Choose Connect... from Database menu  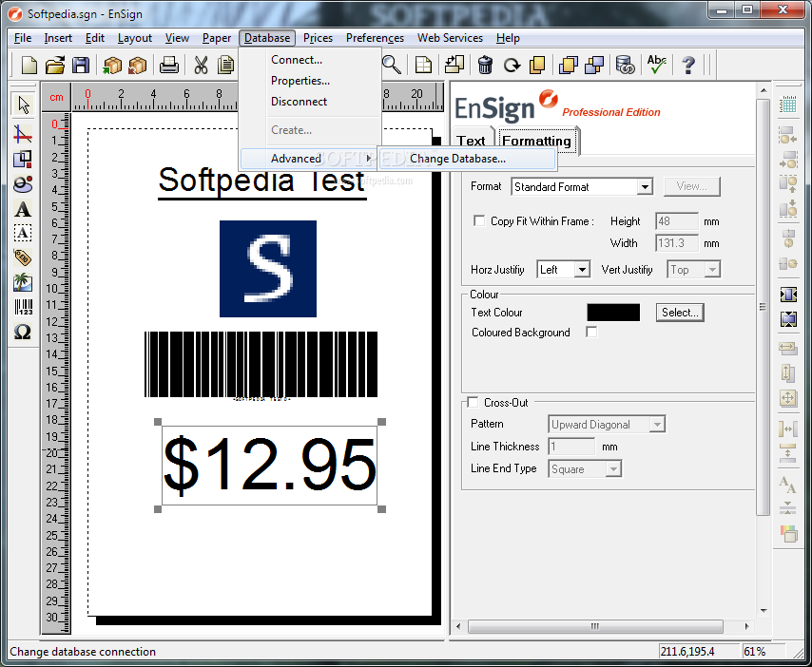coord(297,60)
